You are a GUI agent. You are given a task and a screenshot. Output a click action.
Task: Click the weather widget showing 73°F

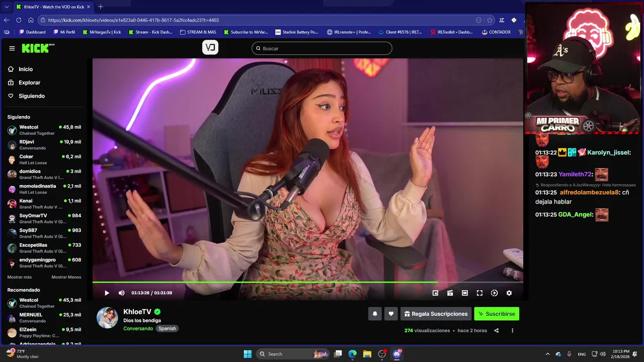tap(23, 354)
